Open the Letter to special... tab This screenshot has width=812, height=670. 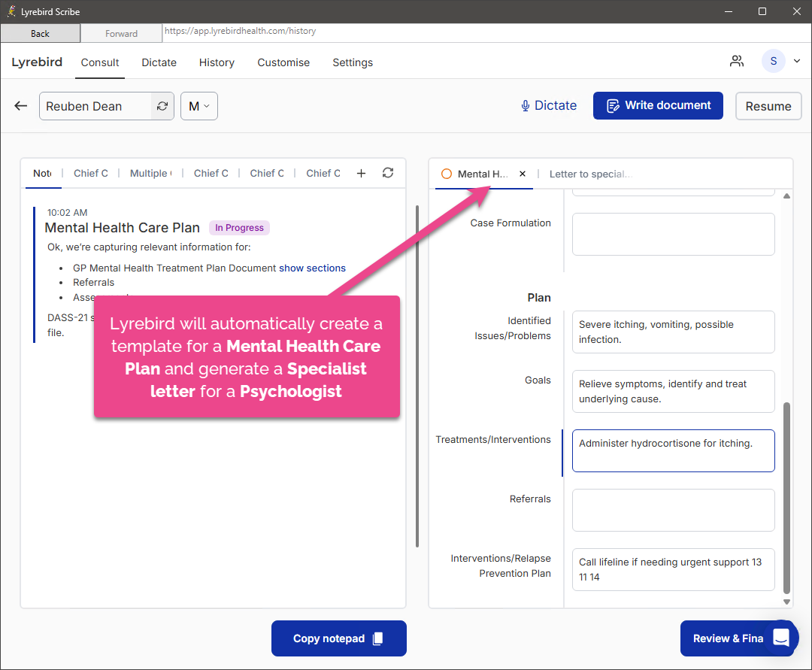coord(590,174)
